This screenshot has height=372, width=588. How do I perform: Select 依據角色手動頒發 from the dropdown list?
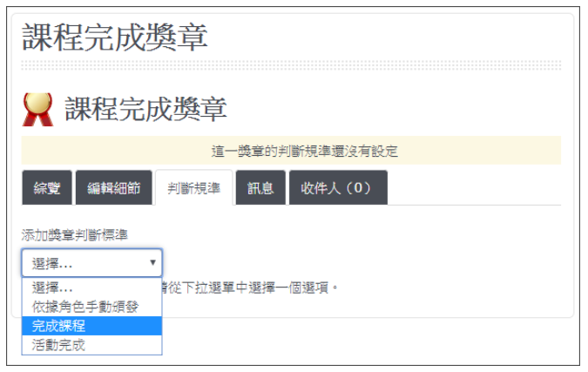[x=84, y=306]
